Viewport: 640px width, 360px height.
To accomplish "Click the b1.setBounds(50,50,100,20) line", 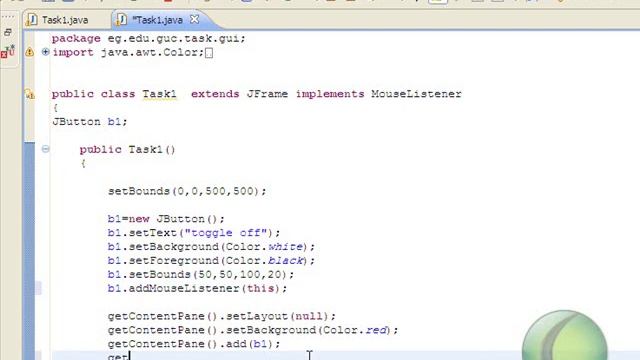I will click(x=201, y=274).
